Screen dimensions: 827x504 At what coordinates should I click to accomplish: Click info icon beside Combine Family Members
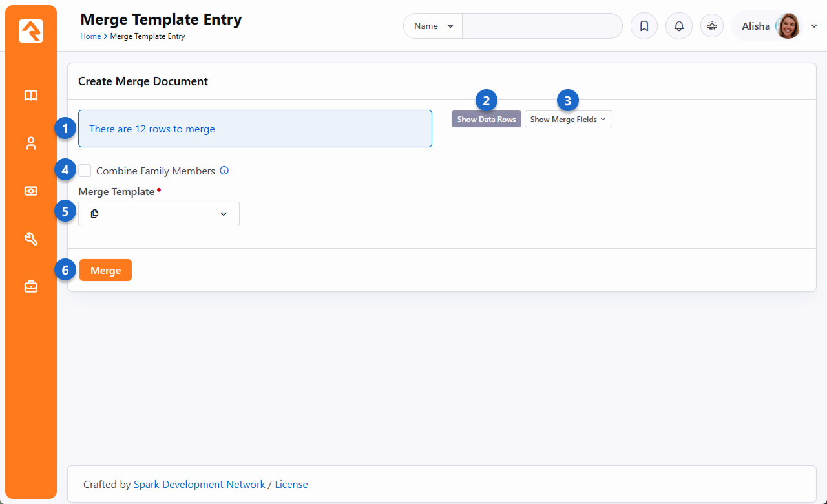point(224,171)
